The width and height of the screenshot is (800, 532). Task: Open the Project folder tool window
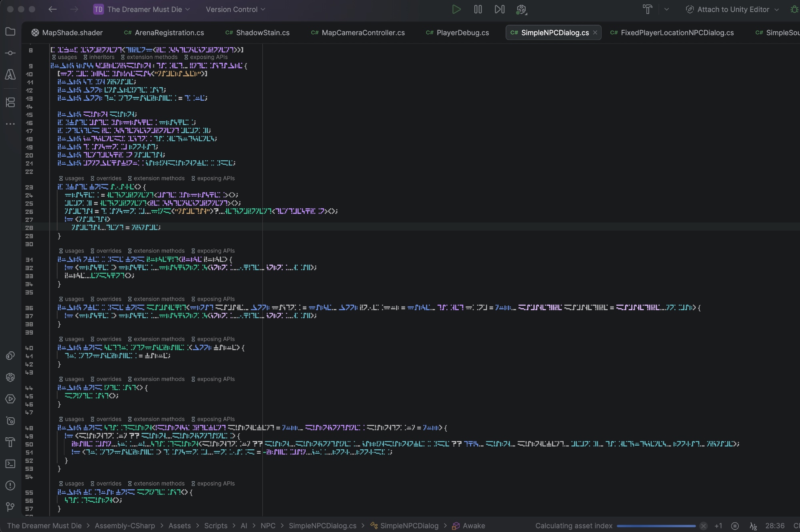pos(10,32)
